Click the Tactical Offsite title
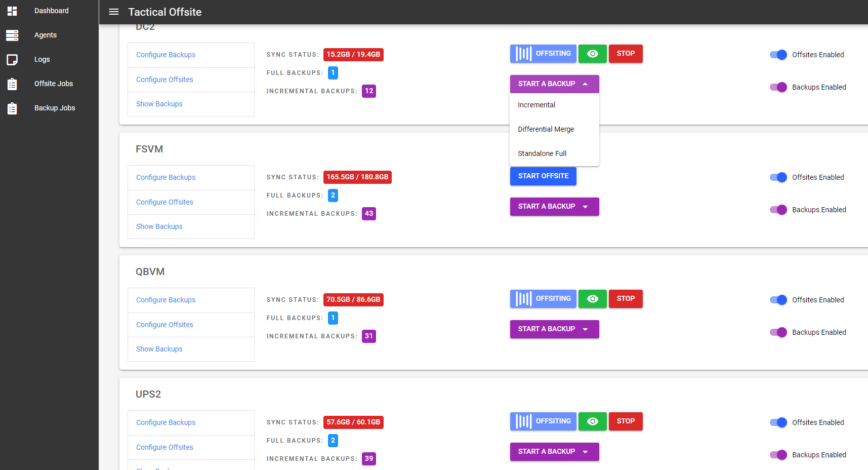 [164, 12]
